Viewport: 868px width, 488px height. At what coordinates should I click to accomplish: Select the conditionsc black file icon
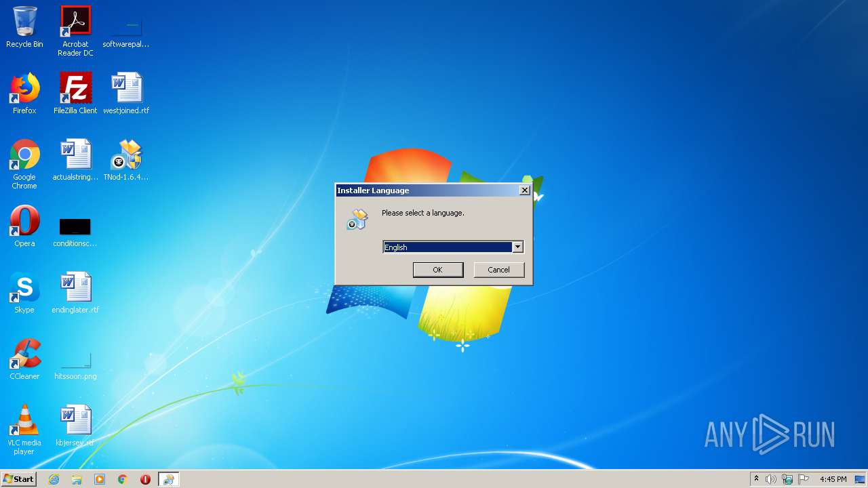[75, 231]
